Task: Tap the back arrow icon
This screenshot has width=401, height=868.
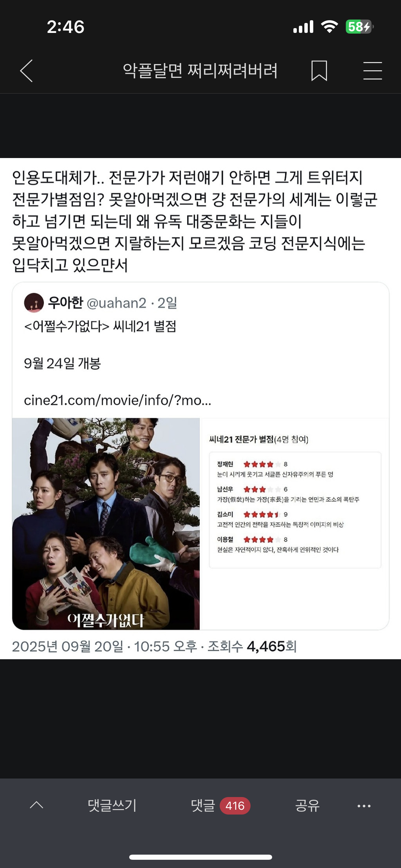Action: coord(26,71)
